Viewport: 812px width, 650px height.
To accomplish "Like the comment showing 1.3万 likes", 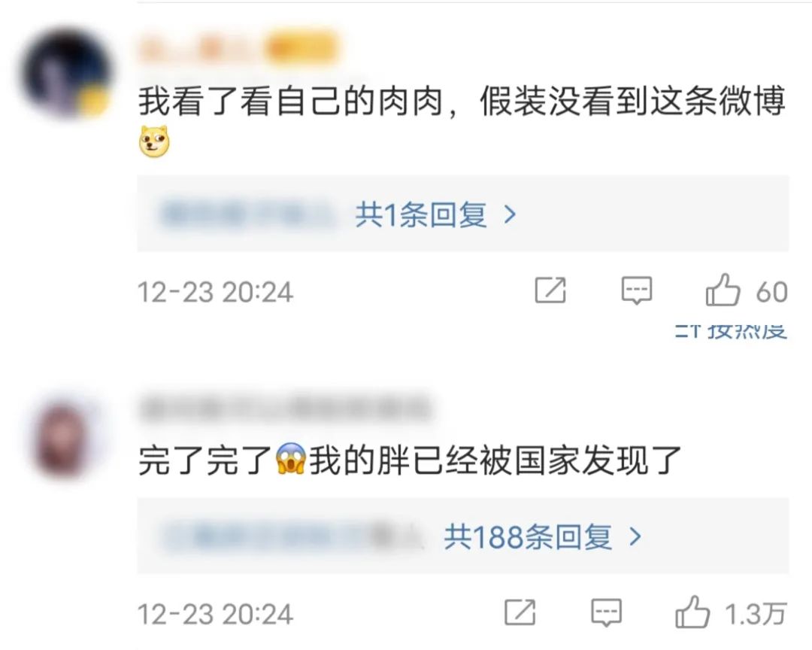I will (692, 612).
